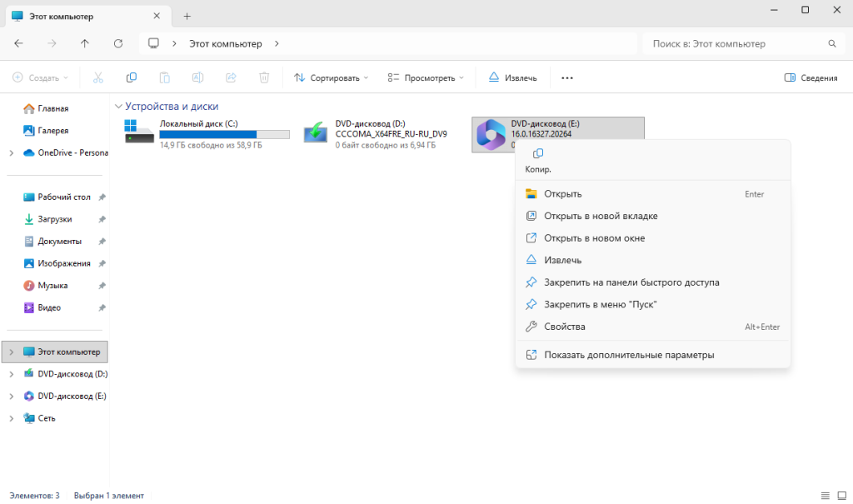
Task: Click Этот компьютер breadcrumb in address bar
Action: 225,43
